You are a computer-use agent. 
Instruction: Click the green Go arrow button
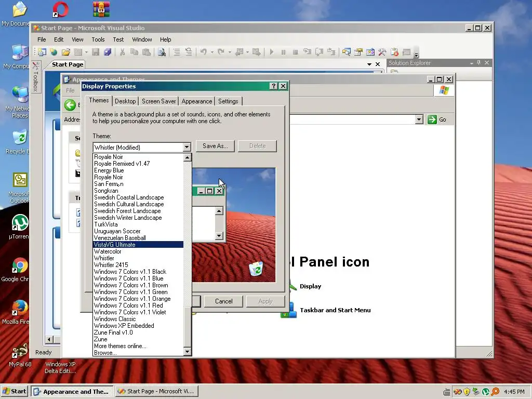coord(432,119)
